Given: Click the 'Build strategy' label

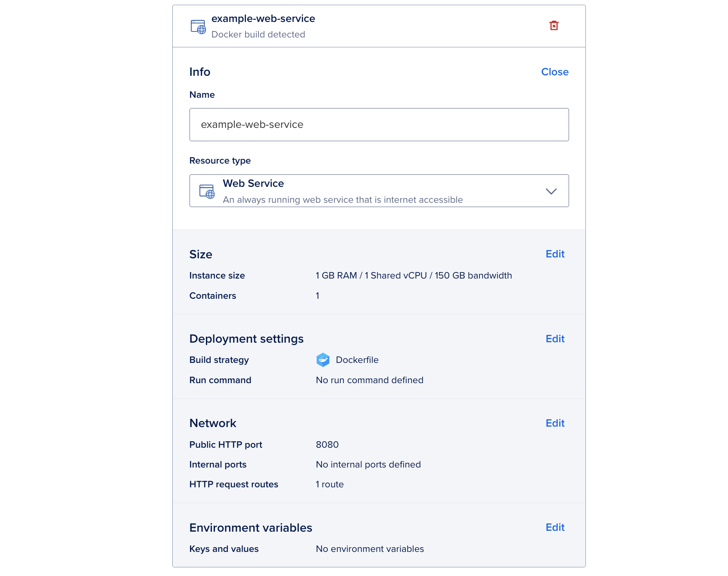Looking at the screenshot, I should pos(219,360).
